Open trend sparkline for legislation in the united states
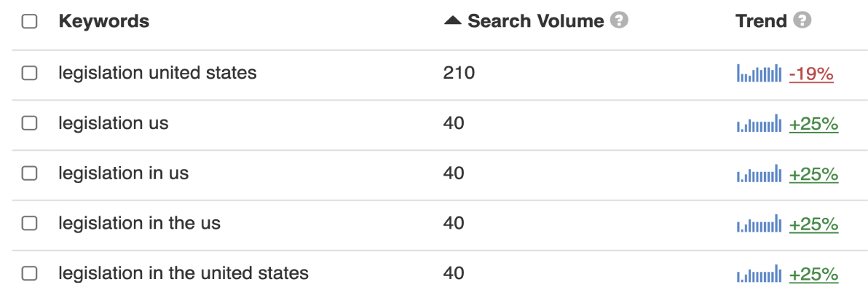 [759, 274]
